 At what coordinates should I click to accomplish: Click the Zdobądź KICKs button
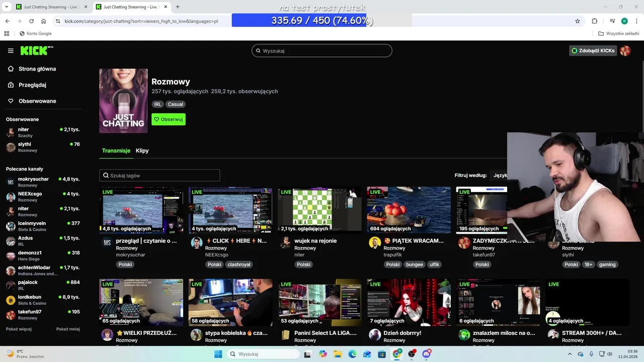click(x=593, y=51)
